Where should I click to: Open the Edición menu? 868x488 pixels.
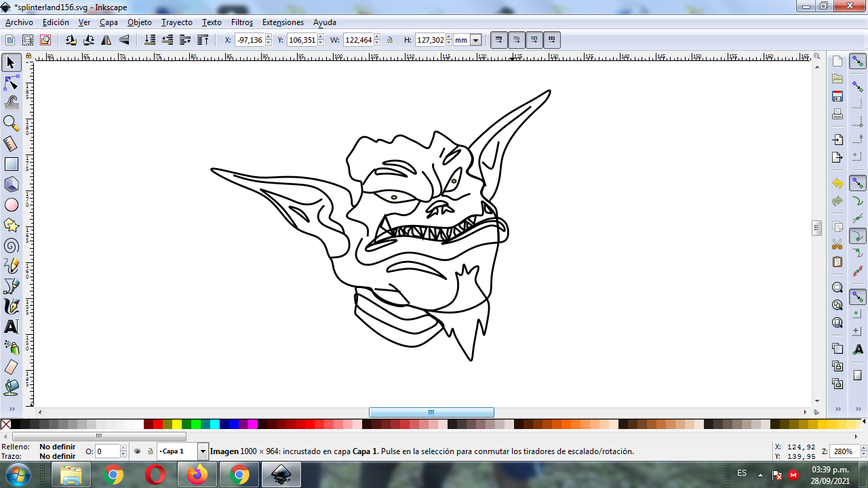[x=56, y=22]
